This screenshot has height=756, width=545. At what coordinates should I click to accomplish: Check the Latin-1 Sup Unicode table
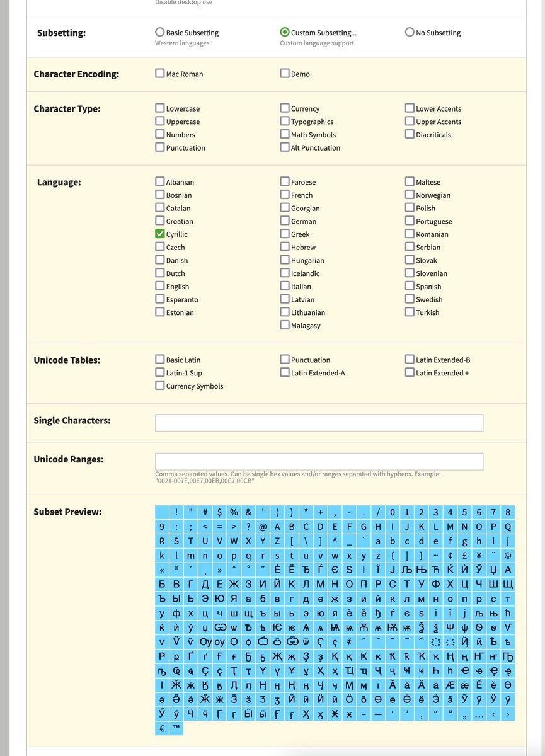(160, 372)
